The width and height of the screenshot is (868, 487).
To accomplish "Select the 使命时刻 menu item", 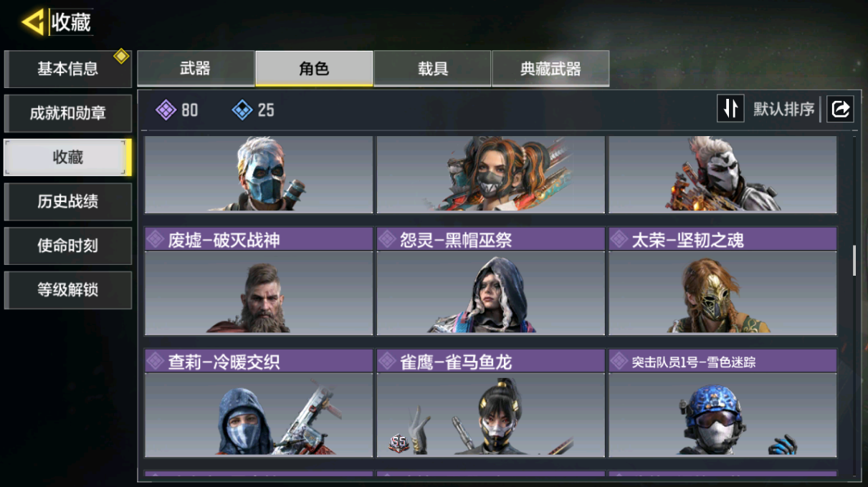I will click(x=68, y=246).
